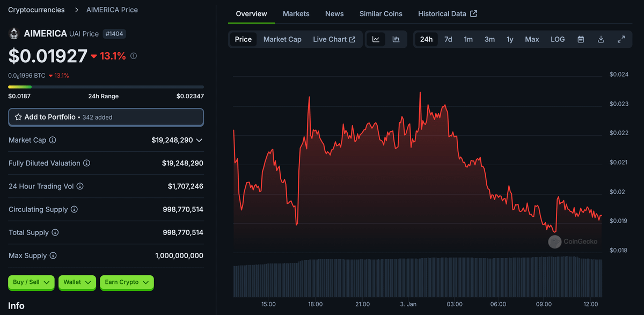This screenshot has width=644, height=315.
Task: Click the $0.02347 range high value
Action: (x=190, y=96)
